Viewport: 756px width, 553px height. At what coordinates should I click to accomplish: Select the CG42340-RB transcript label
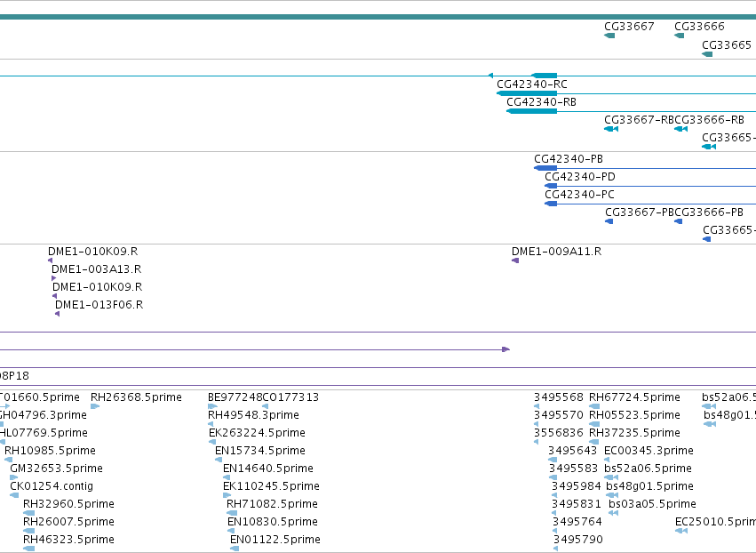(541, 102)
